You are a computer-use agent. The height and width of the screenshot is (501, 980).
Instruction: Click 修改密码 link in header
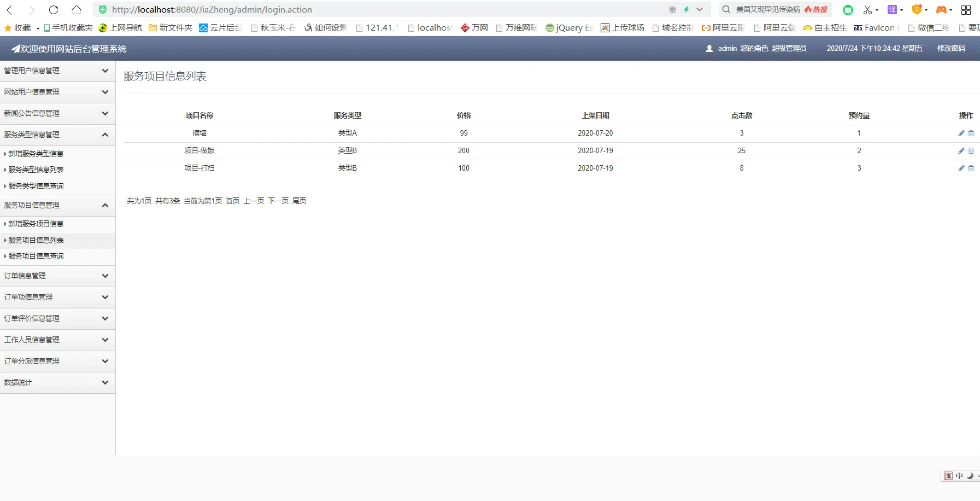tap(951, 49)
